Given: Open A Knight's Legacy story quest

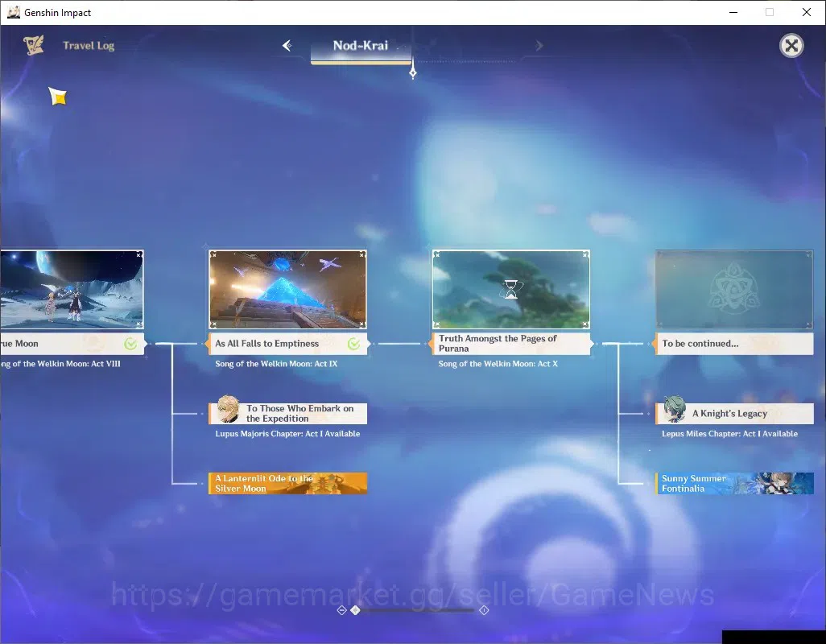Looking at the screenshot, I should (x=734, y=413).
